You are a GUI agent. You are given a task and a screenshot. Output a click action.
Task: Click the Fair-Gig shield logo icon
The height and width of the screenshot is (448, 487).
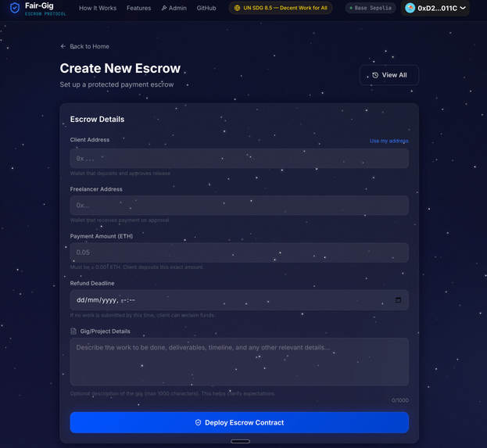click(15, 8)
